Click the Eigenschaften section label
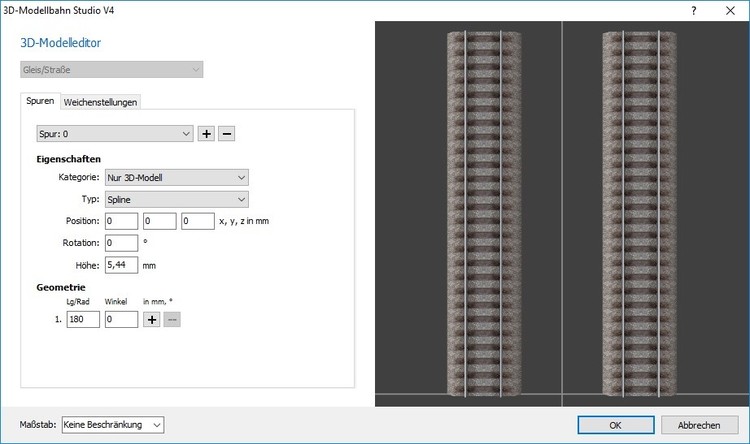 [x=68, y=159]
